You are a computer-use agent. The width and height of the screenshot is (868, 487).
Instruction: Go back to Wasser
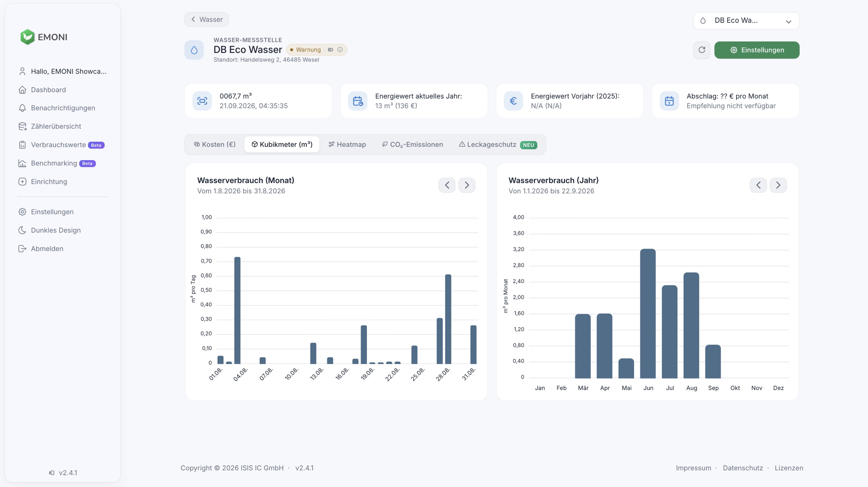tap(206, 19)
